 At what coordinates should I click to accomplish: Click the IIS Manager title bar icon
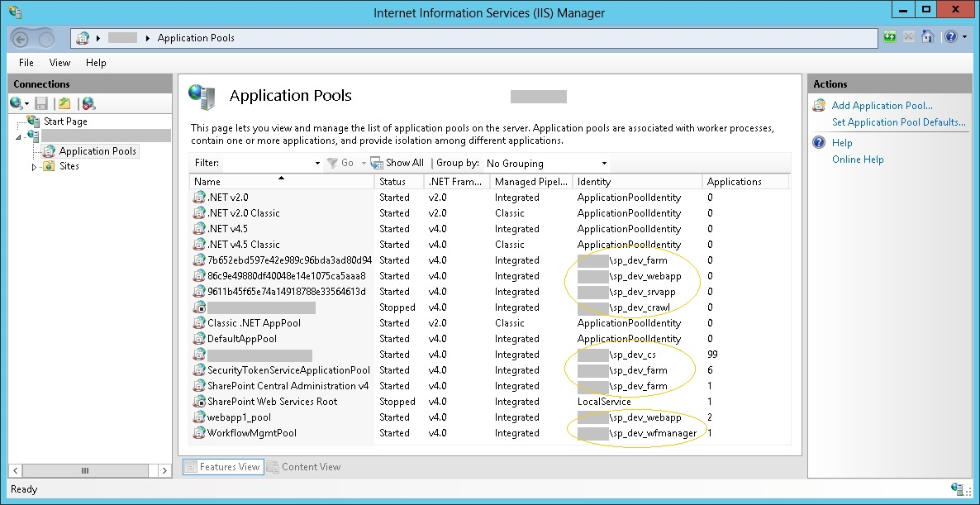point(15,12)
